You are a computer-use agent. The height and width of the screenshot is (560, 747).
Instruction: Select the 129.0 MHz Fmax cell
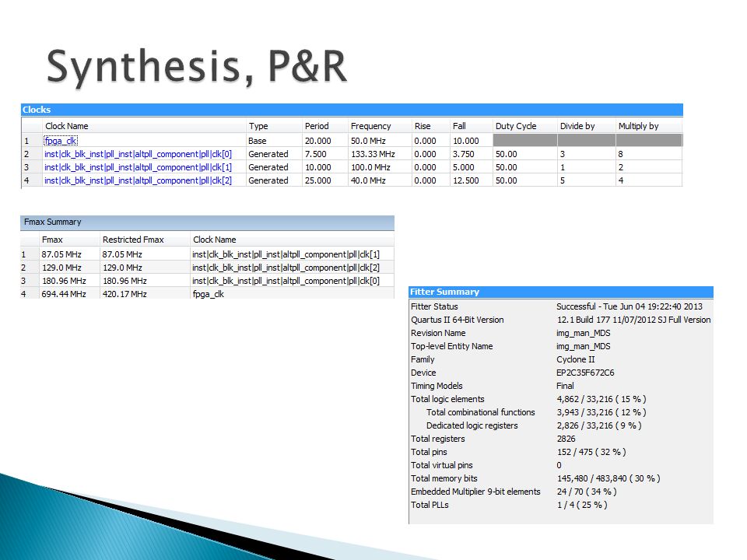coord(61,268)
